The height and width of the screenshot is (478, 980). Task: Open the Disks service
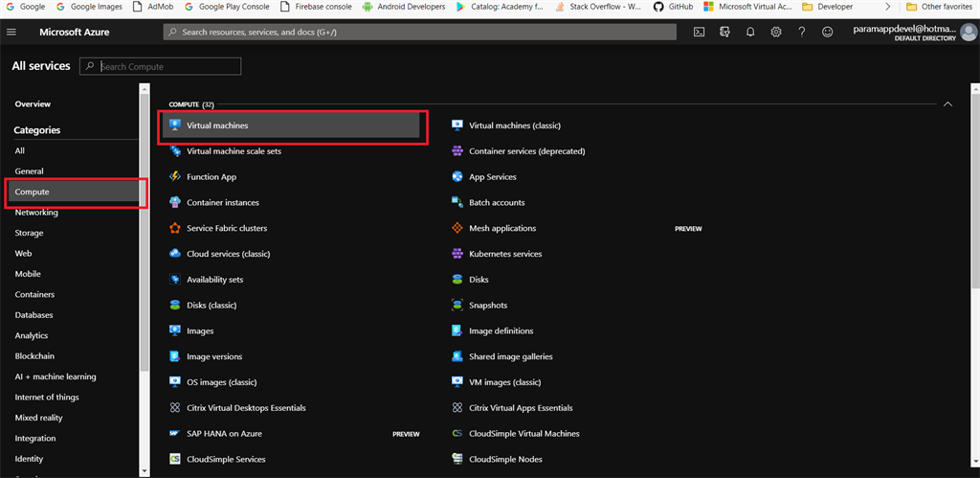click(x=479, y=280)
